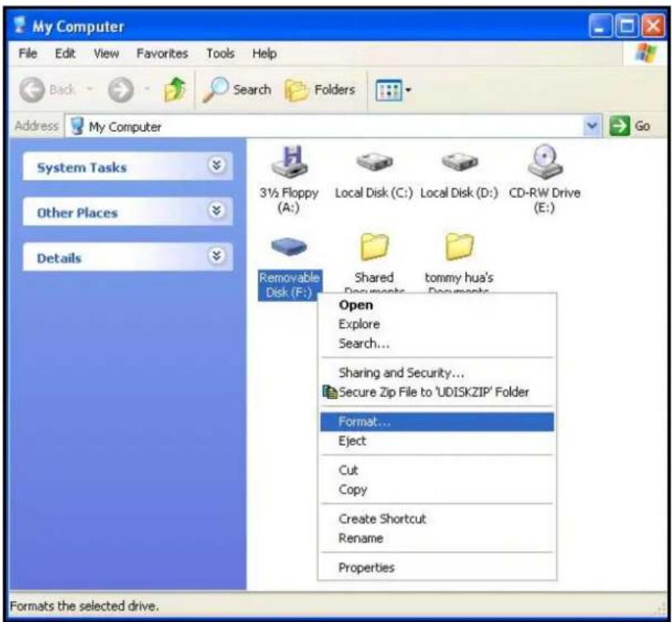Open the Views icon menu
Image resolution: width=672 pixels, height=622 pixels.
coord(389,90)
